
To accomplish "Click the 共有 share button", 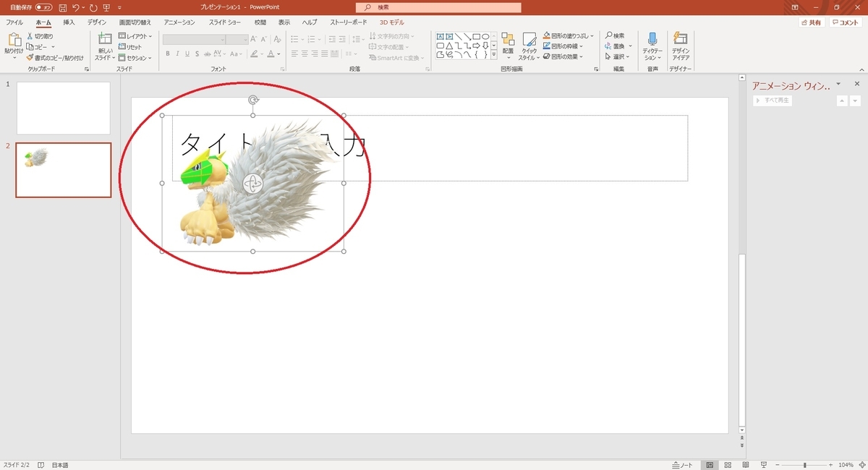I will [812, 22].
